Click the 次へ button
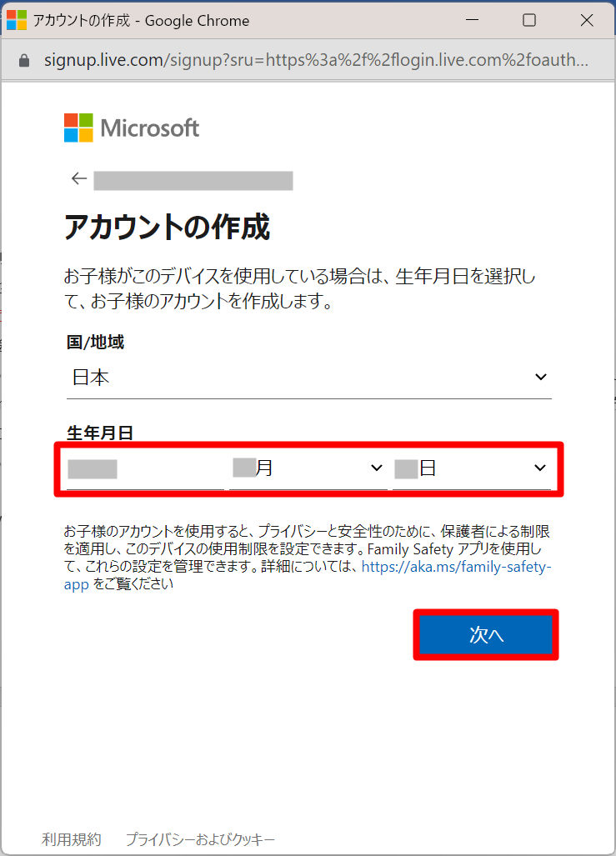Screen dimensions: 616x856 click(486, 635)
